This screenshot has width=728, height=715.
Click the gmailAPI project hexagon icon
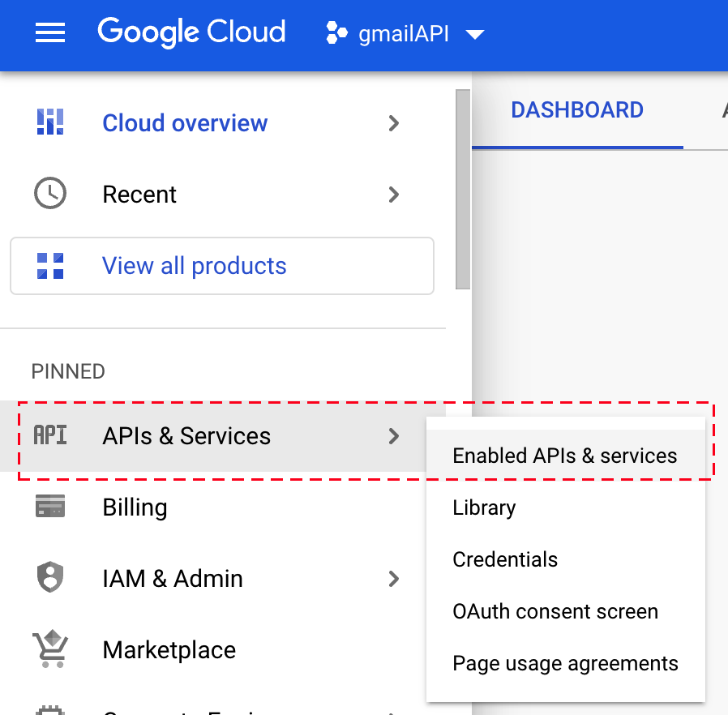(x=336, y=33)
